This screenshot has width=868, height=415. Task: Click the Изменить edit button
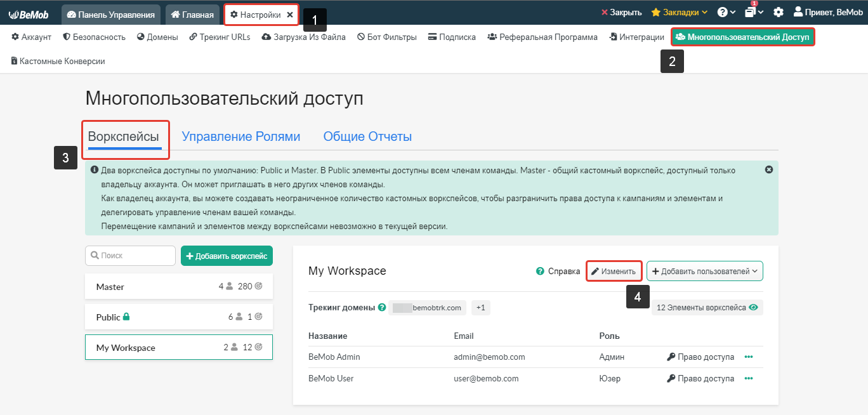(x=614, y=271)
